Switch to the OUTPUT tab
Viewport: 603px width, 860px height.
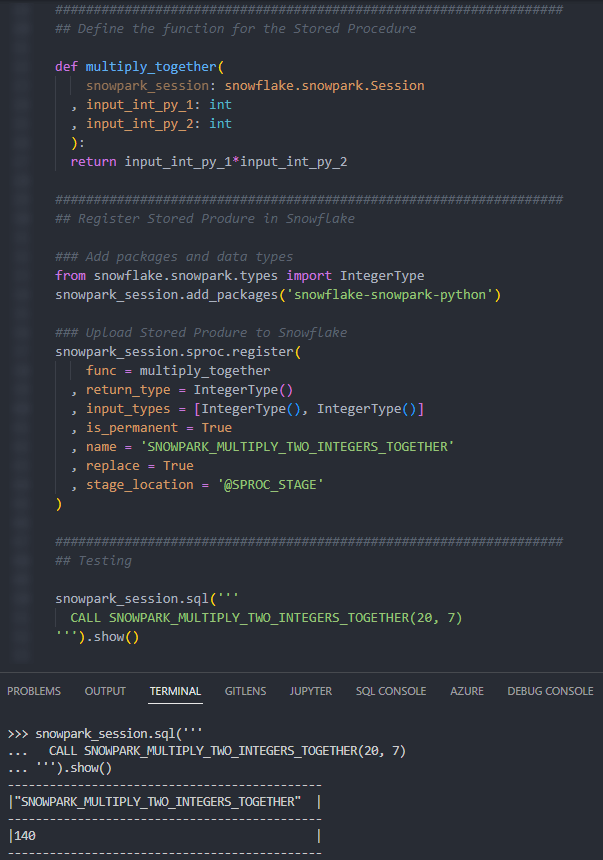(105, 691)
